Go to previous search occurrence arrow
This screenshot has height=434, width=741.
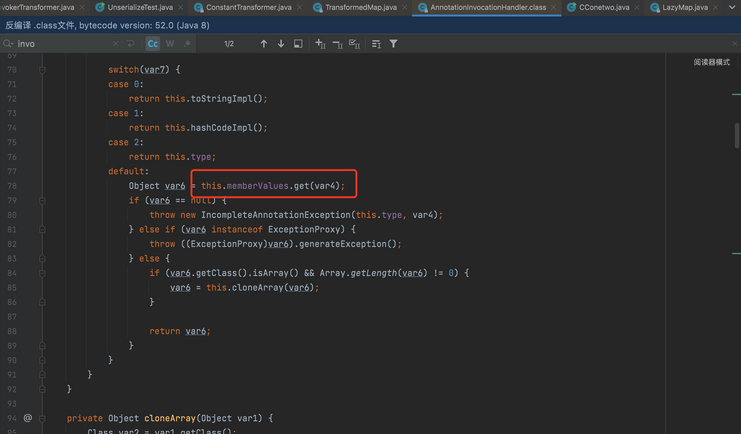tap(264, 43)
